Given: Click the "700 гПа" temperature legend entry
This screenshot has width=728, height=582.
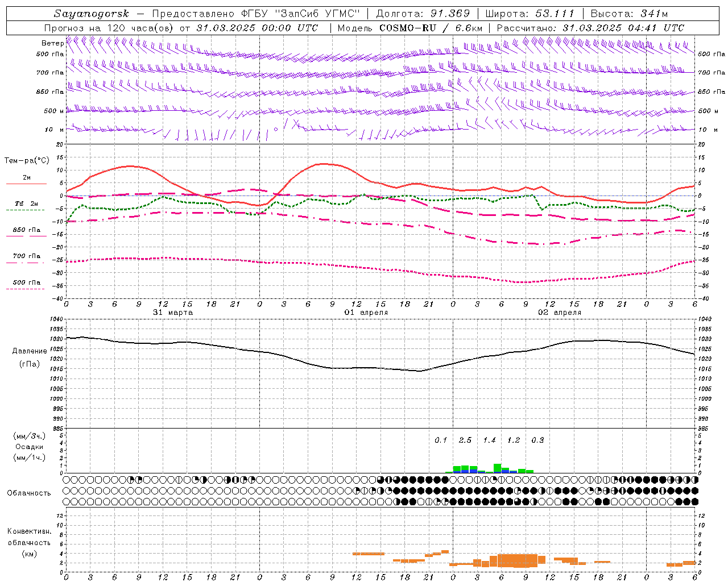Looking at the screenshot, I should 26,256.
